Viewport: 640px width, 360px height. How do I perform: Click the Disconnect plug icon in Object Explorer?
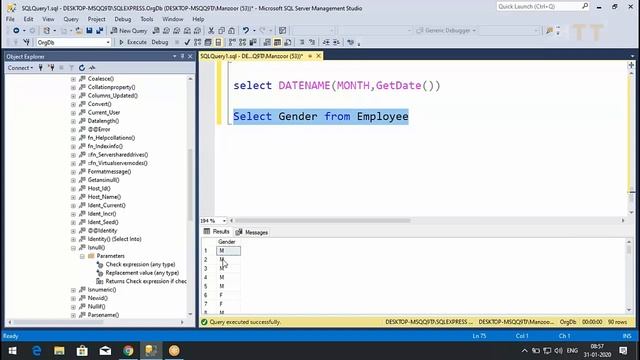[51, 68]
